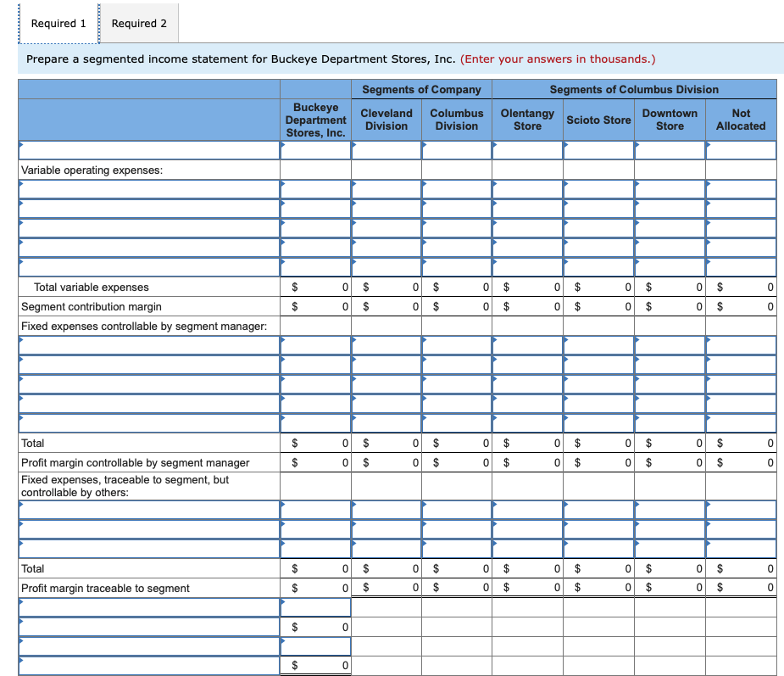Click first controllable fixed expense cell under Scioto Store
The image size is (784, 676).
(x=598, y=345)
